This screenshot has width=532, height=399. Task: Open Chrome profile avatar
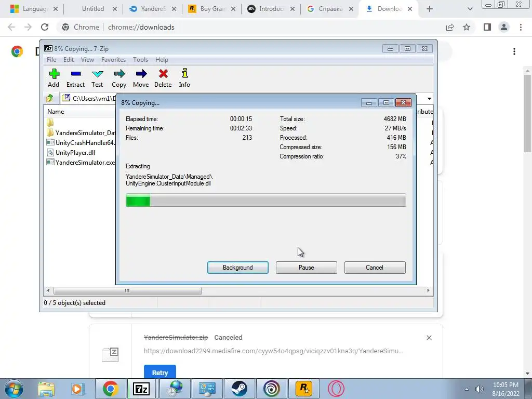[x=504, y=27]
